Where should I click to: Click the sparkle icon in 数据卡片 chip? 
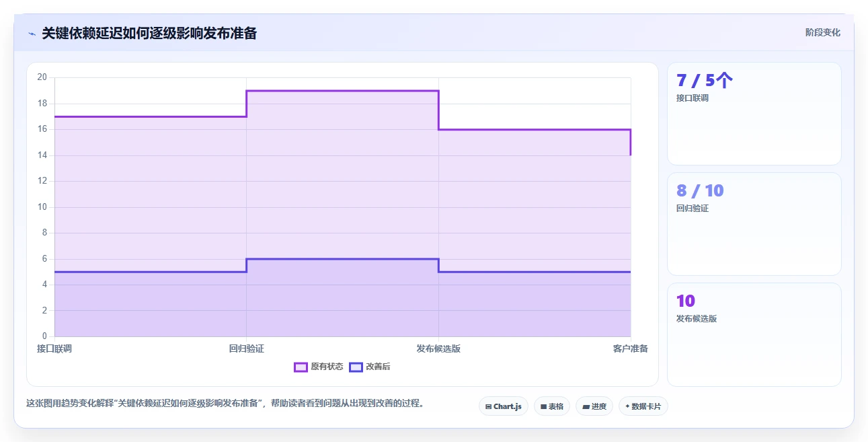tap(627, 406)
